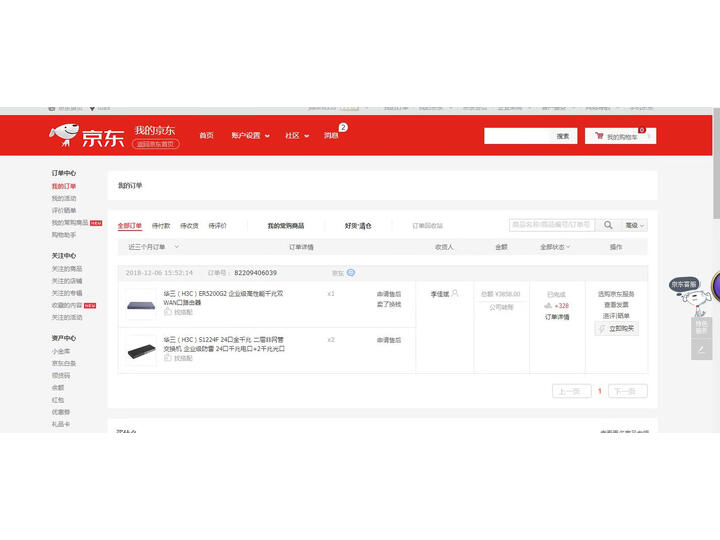
Task: Open 优惠券 under 资产中心
Action: click(61, 412)
